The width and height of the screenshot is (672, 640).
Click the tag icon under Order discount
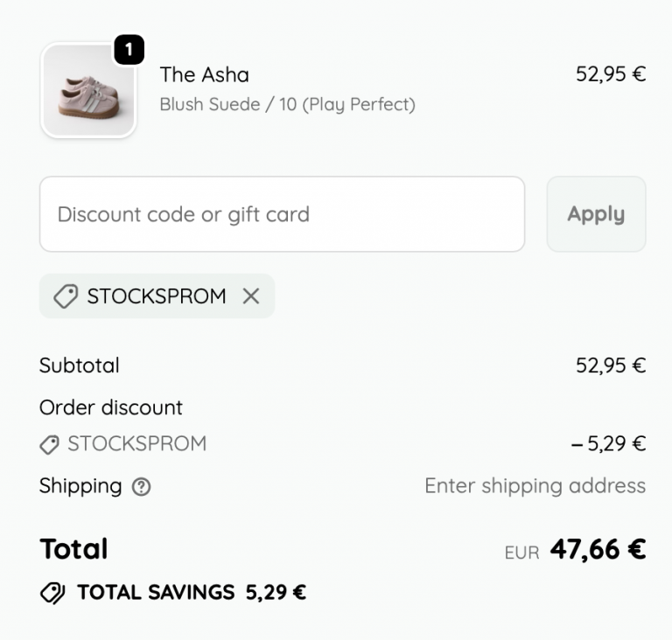coord(50,444)
